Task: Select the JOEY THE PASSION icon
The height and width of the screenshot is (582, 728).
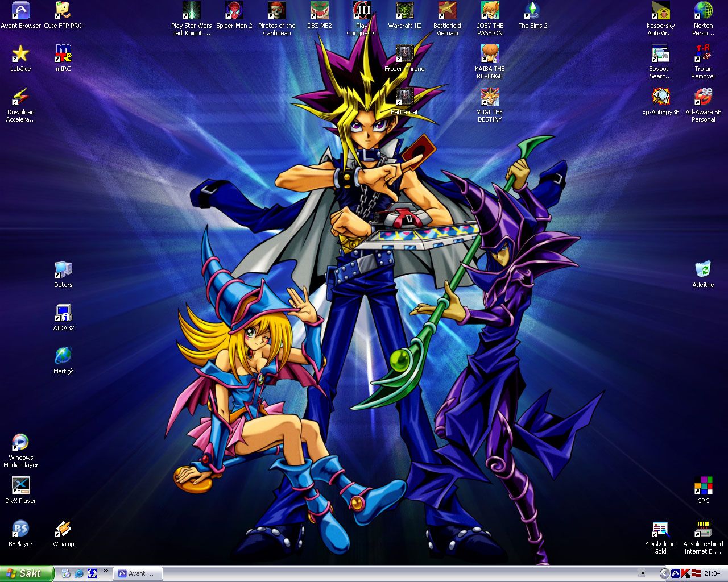Action: pyautogui.click(x=490, y=19)
